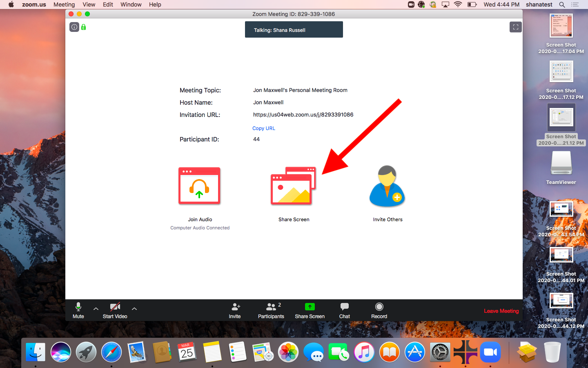Open the zoom.us menu
The image size is (588, 368).
pos(34,4)
